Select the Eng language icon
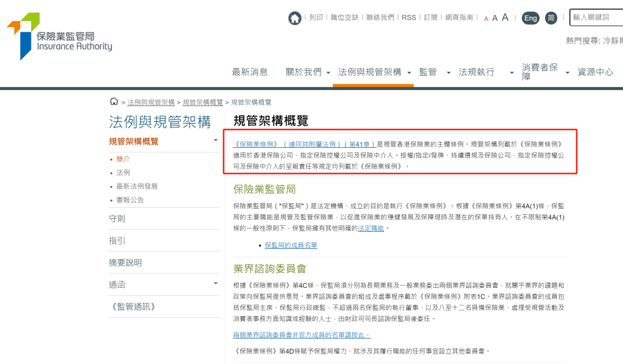The image size is (623, 364). coord(530,18)
